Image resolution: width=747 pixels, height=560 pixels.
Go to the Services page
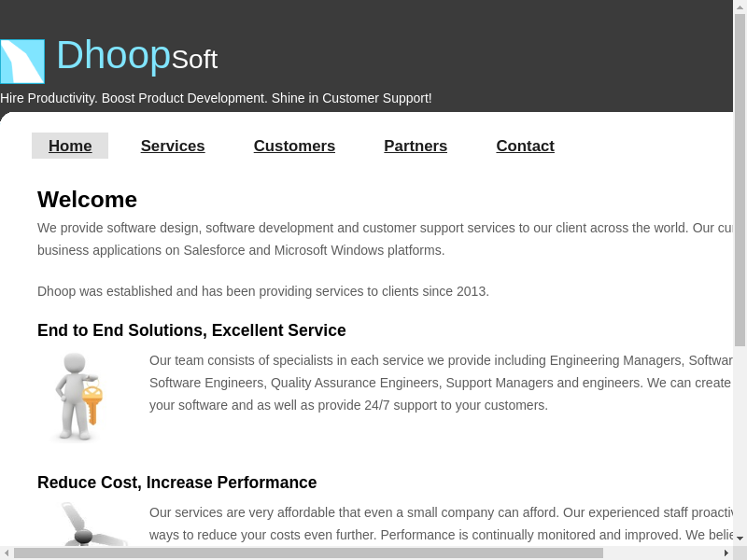(x=173, y=146)
